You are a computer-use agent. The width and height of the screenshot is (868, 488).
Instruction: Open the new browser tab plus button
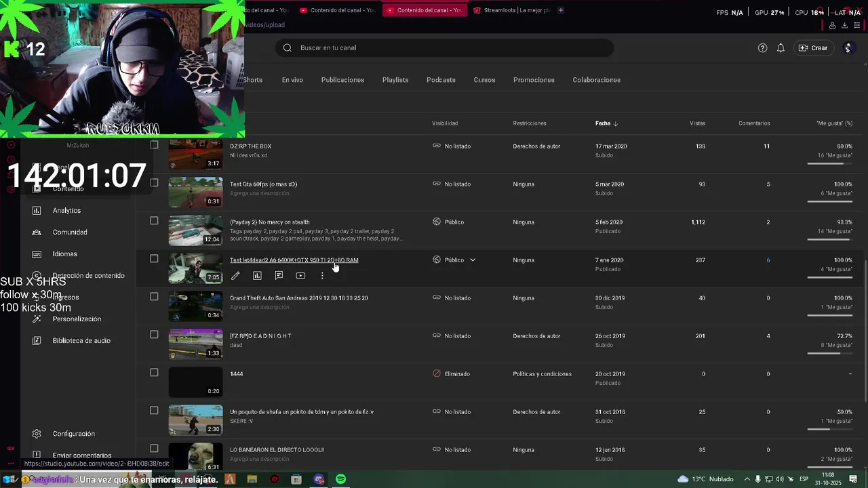point(560,10)
